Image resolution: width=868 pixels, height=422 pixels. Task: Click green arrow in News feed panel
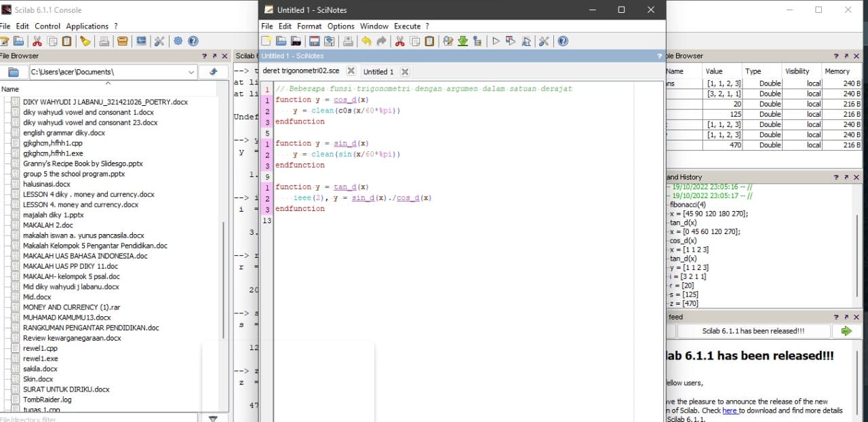pyautogui.click(x=846, y=331)
